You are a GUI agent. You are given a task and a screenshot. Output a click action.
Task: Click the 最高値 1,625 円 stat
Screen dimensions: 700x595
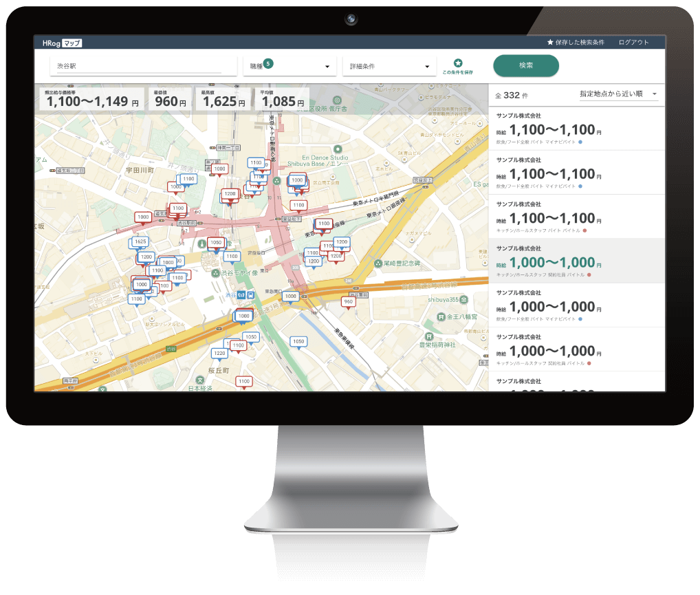tap(223, 99)
